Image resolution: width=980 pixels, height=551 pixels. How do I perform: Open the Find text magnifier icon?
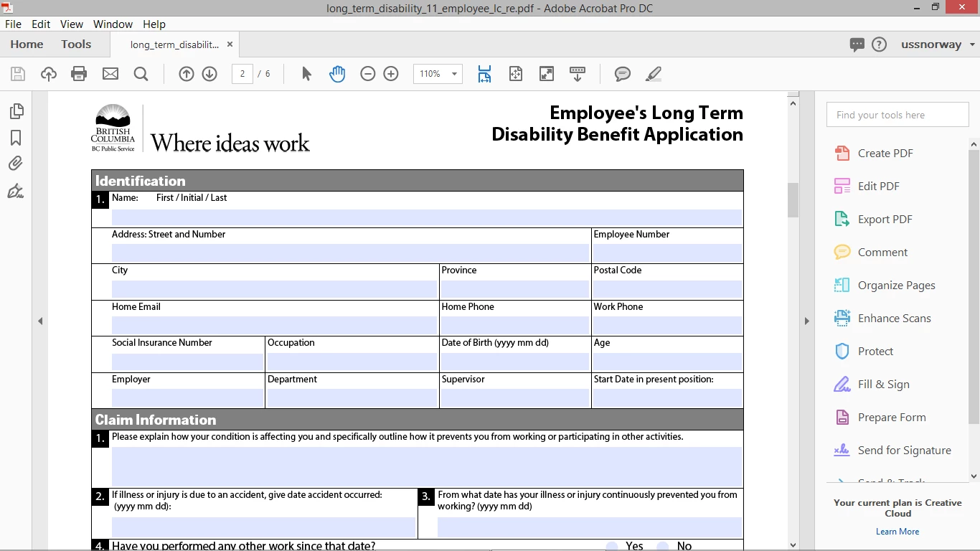pyautogui.click(x=141, y=74)
